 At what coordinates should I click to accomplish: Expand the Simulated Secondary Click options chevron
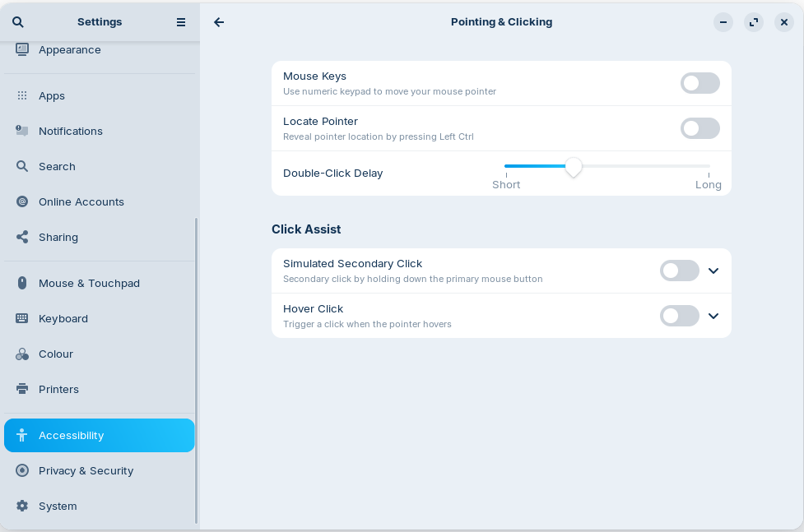tap(713, 271)
